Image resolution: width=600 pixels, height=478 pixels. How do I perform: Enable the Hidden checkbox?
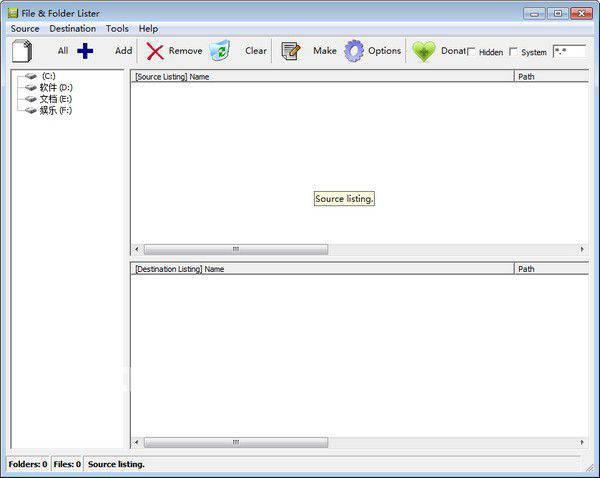[471, 52]
